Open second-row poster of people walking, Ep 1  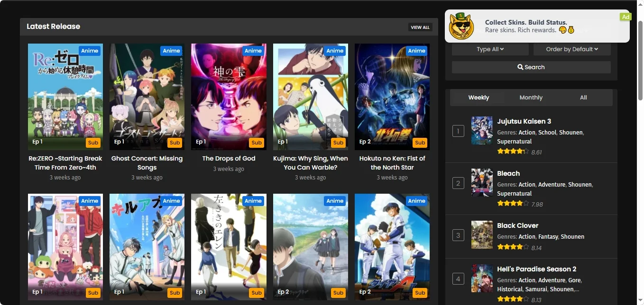tap(229, 247)
